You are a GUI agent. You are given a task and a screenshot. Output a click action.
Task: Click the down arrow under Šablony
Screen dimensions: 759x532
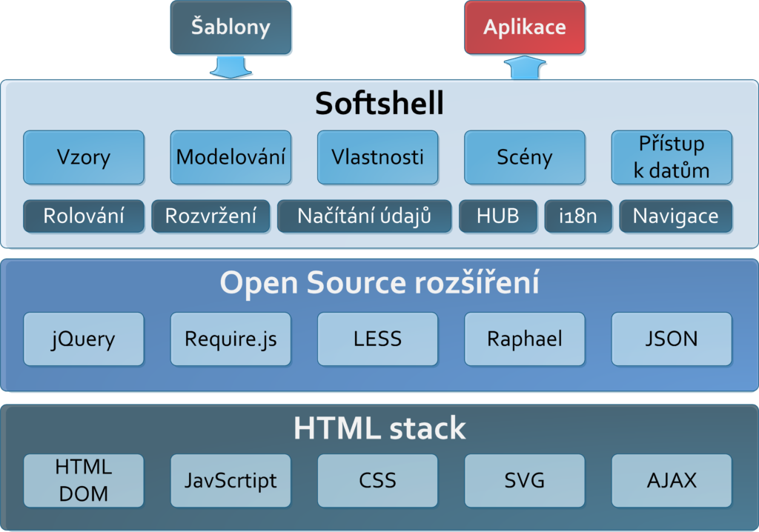[231, 67]
